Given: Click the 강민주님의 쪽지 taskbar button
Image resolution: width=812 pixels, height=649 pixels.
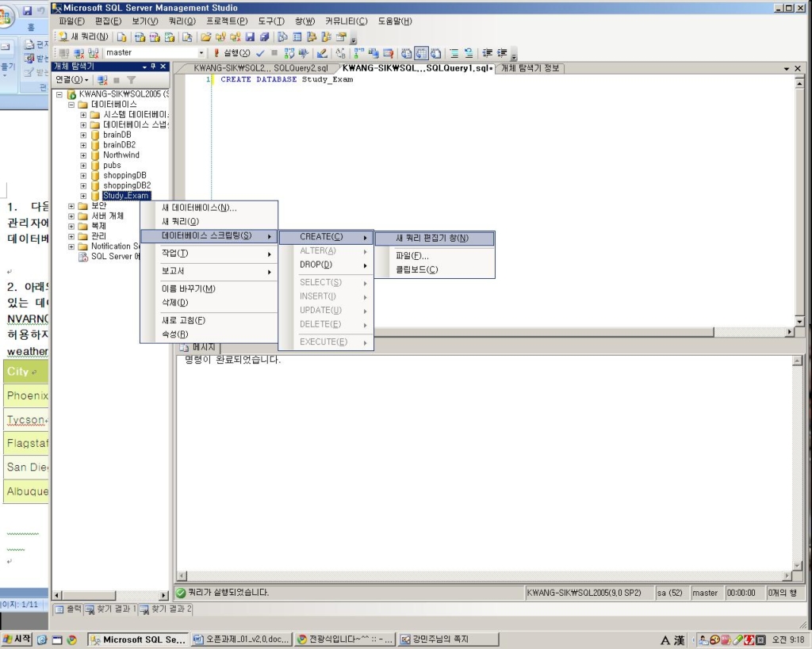Looking at the screenshot, I should click(x=449, y=639).
